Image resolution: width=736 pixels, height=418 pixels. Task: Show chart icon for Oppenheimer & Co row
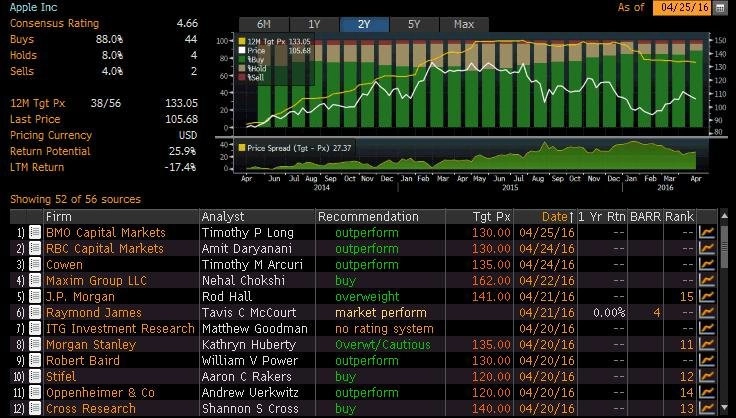[x=706, y=392]
